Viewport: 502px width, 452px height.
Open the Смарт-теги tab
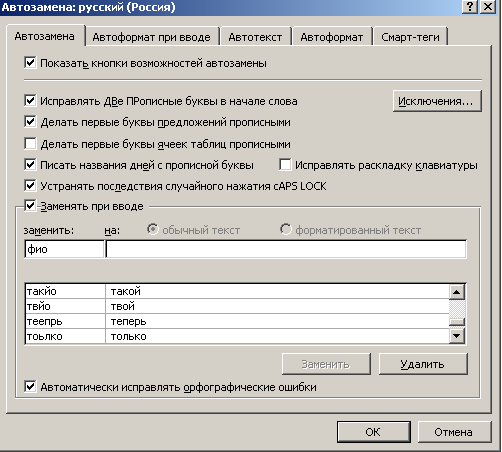pos(410,37)
